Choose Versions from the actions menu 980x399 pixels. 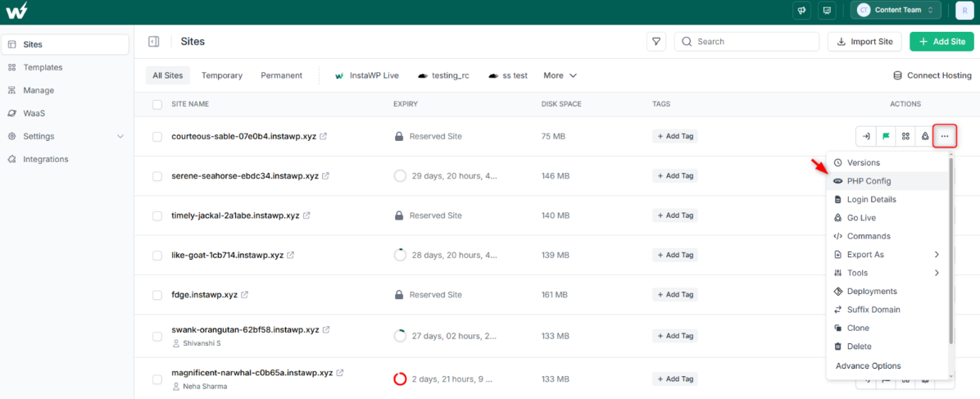pos(887,162)
